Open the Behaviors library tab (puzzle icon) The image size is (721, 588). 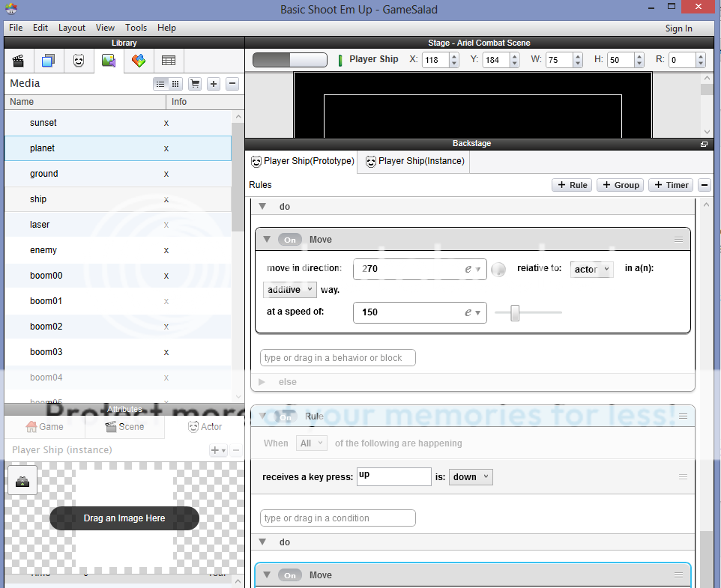(139, 61)
